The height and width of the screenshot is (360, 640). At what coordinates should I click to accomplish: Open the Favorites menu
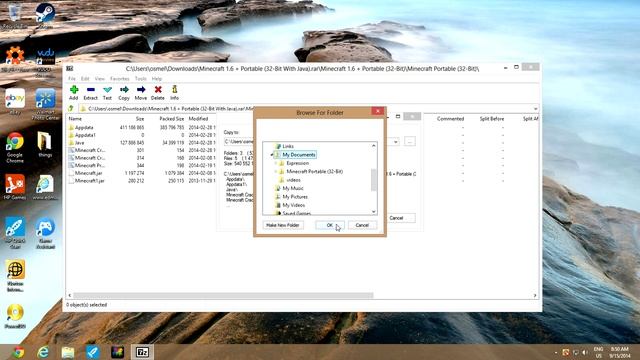click(120, 78)
